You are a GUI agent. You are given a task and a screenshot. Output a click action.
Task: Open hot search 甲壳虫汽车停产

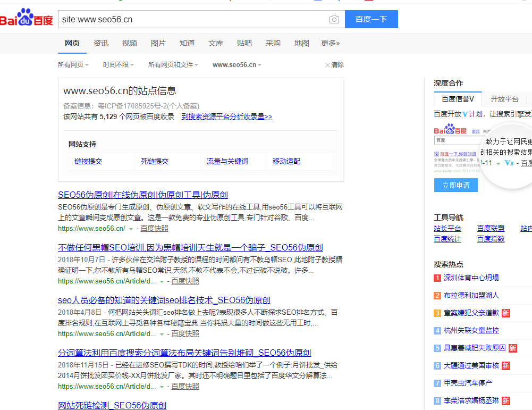pyautogui.click(x=468, y=383)
